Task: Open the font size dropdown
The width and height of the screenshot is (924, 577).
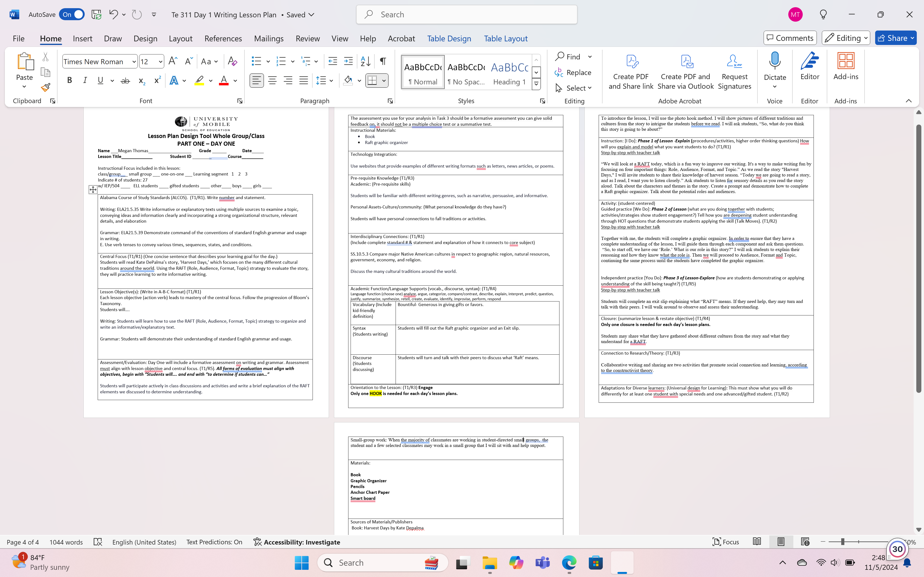Action: [x=160, y=61]
